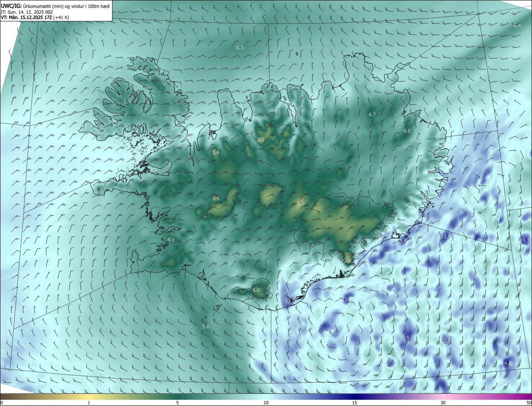Screen dimensions: 532x406
Task: Pick the navy blue band of the color scale
Action: pyautogui.click(x=355, y=396)
